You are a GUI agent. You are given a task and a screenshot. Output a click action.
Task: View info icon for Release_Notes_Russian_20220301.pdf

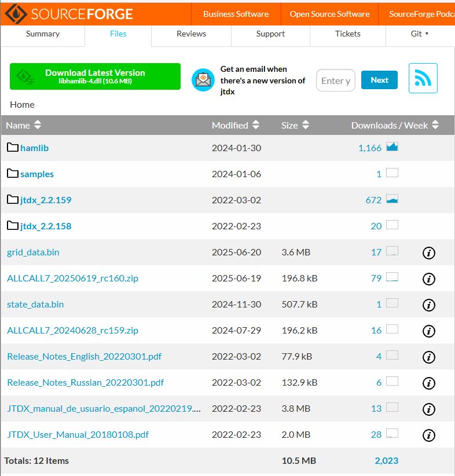point(428,383)
